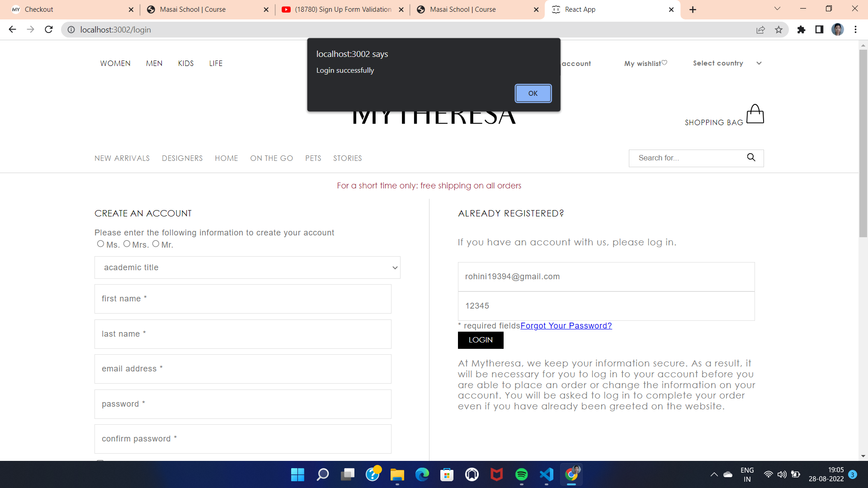This screenshot has width=868, height=488.
Task: Click the first name input field
Action: tap(243, 299)
